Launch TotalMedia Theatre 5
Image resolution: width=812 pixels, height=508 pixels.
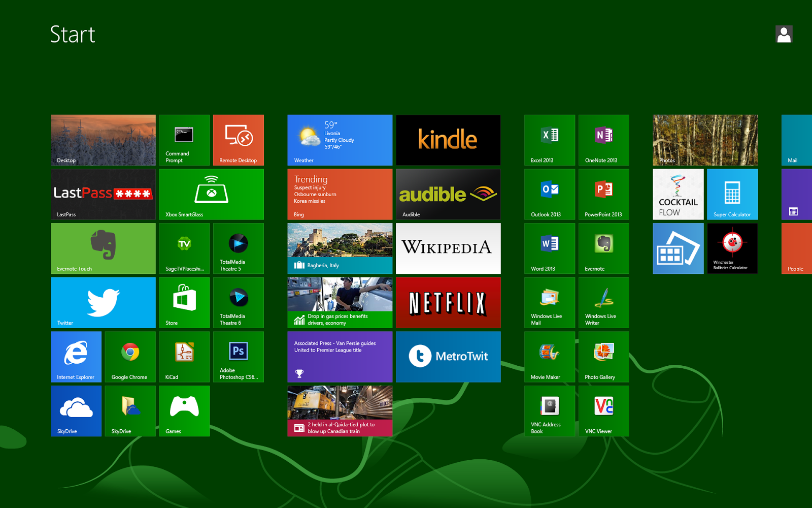239,248
